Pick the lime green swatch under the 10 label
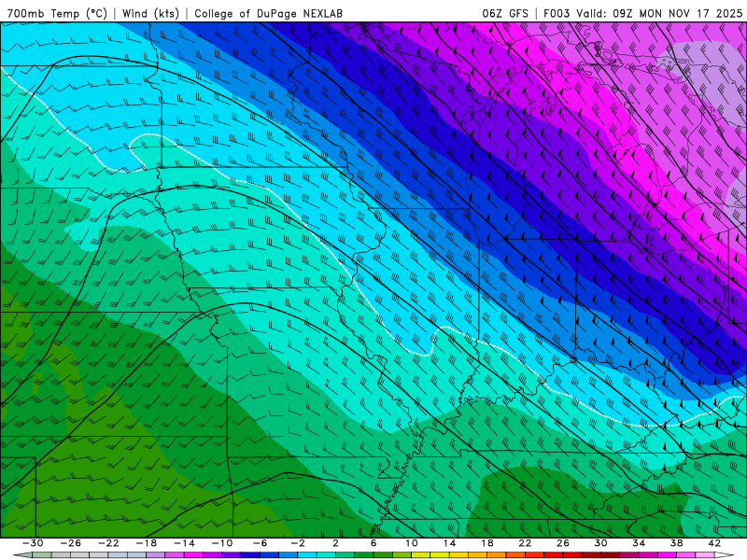747x560 pixels. tap(402, 555)
